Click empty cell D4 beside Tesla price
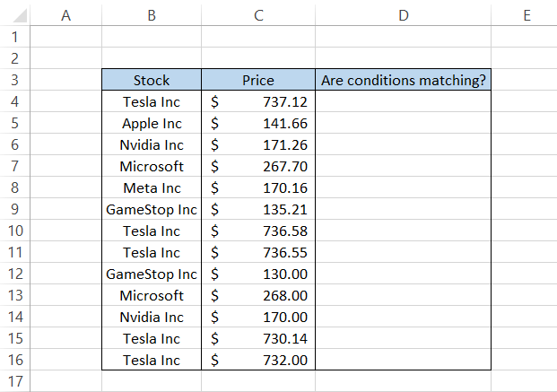Viewport: 557px width, 392px height. click(404, 102)
